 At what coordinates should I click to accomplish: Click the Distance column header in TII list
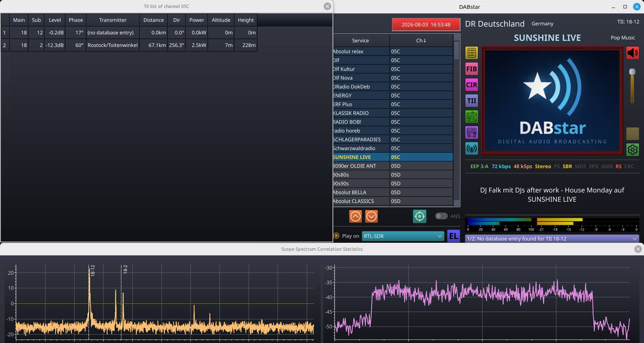coord(154,20)
